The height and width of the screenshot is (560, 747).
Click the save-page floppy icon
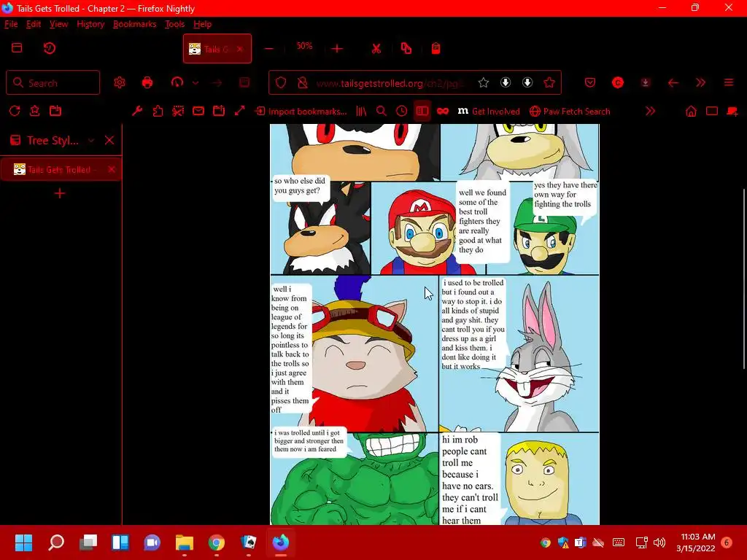244,83
